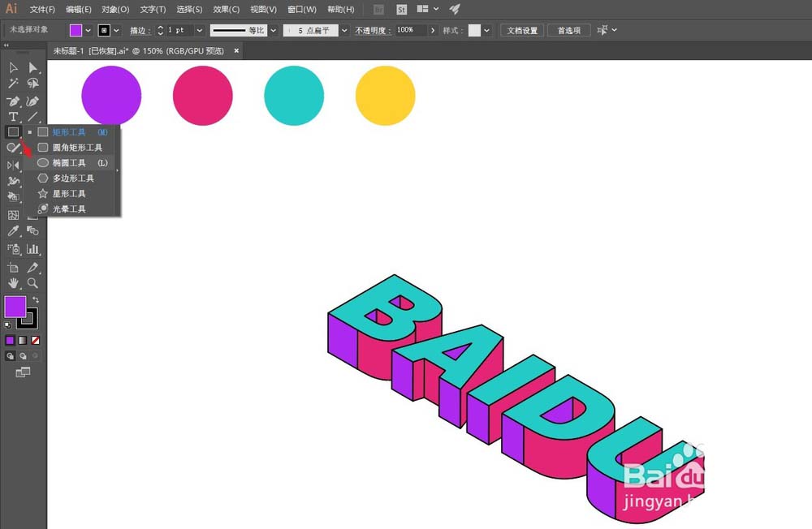Enable Draw Inside mode
812x529 pixels.
click(35, 355)
